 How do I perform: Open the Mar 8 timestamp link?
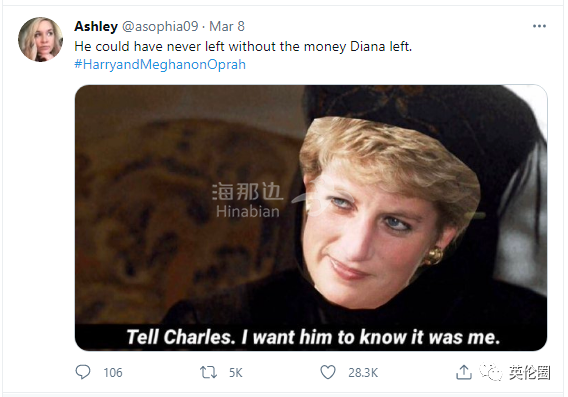pyautogui.click(x=227, y=26)
